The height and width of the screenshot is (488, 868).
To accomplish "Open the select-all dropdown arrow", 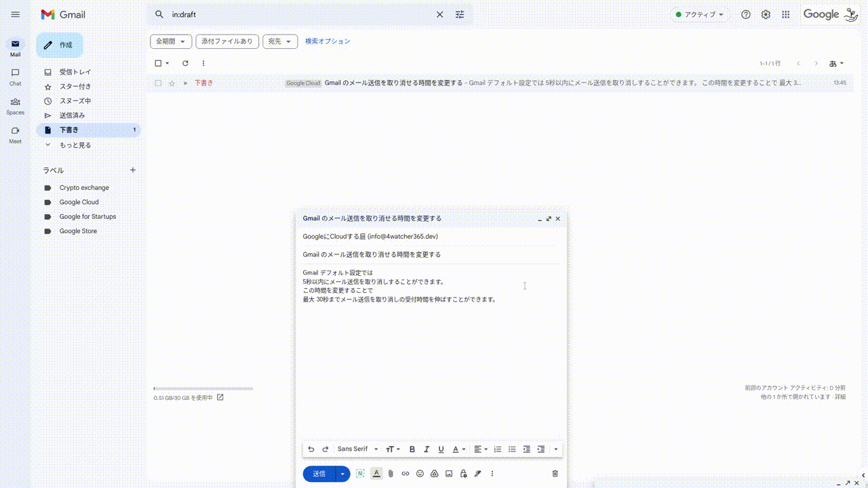I will (x=167, y=63).
